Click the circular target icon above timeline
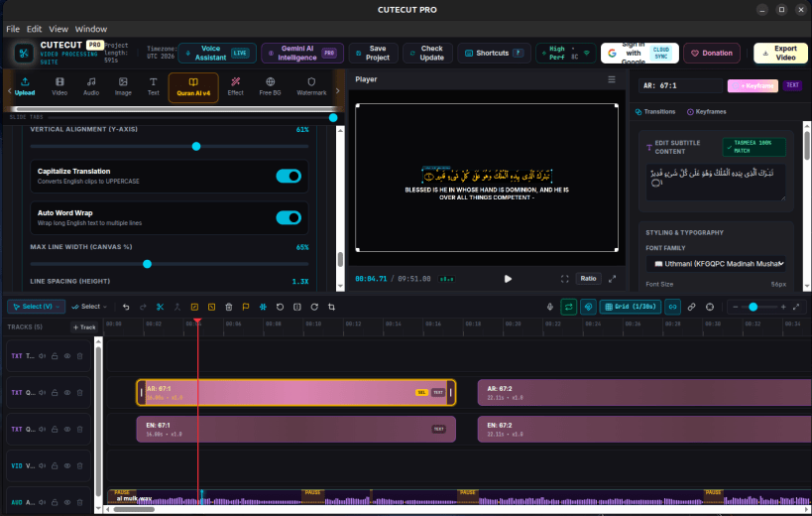 click(710, 307)
